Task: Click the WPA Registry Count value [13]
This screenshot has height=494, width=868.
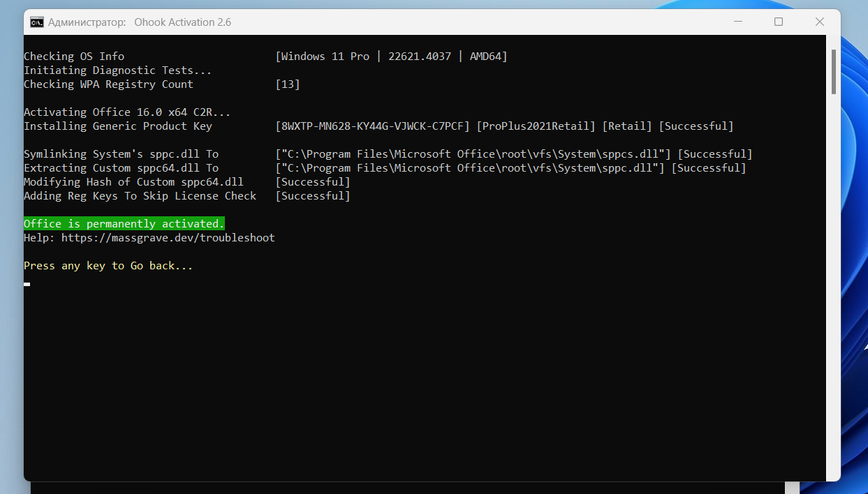Action: 288,84
